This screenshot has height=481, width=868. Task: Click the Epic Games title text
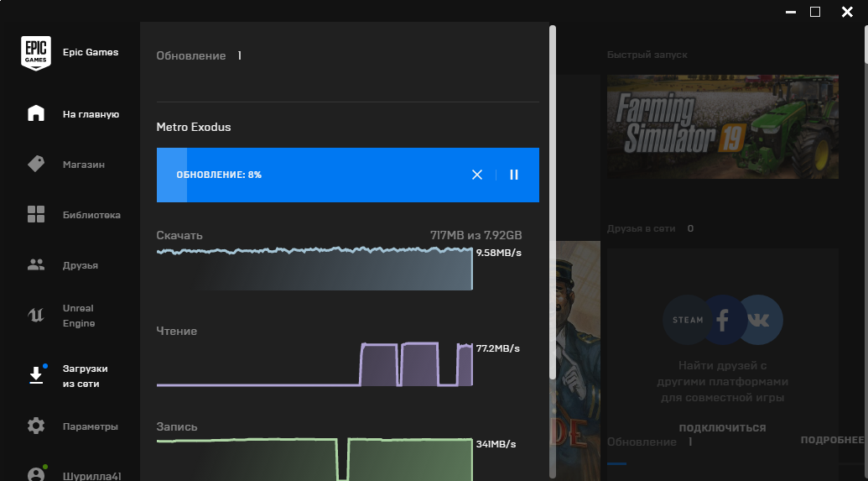tap(91, 52)
